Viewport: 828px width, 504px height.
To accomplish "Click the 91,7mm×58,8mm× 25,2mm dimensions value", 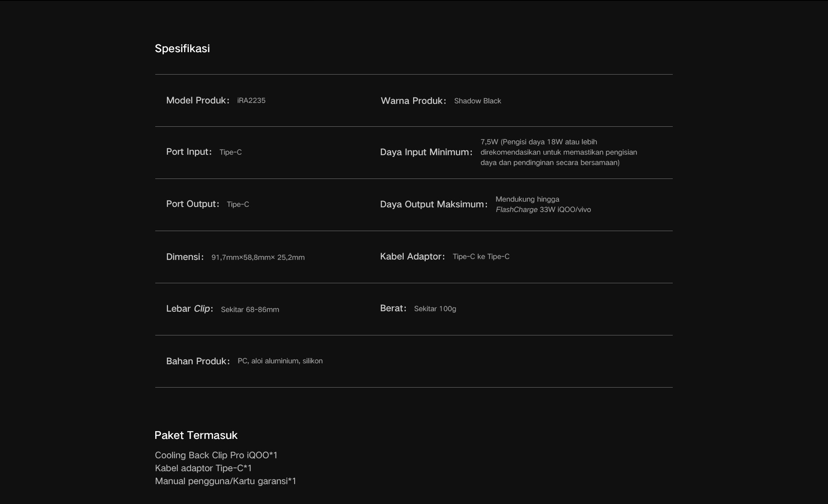I will point(258,257).
